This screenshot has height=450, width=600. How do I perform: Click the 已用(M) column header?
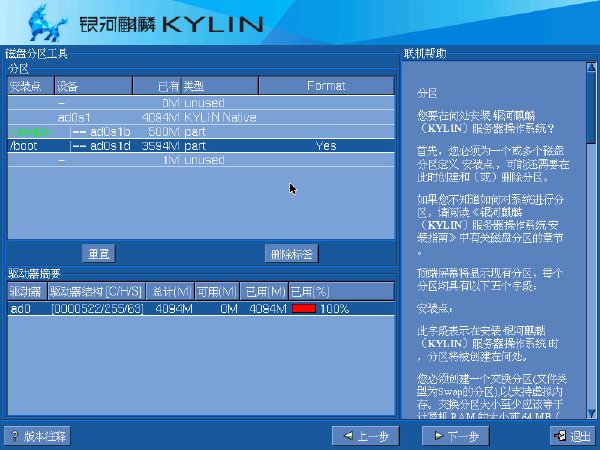pos(265,292)
